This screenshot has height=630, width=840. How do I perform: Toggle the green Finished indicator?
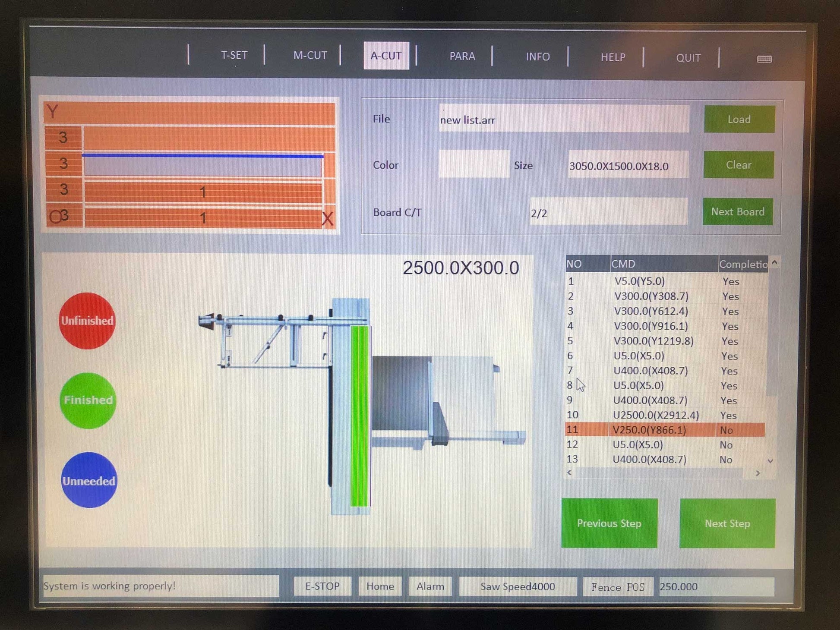[87, 400]
